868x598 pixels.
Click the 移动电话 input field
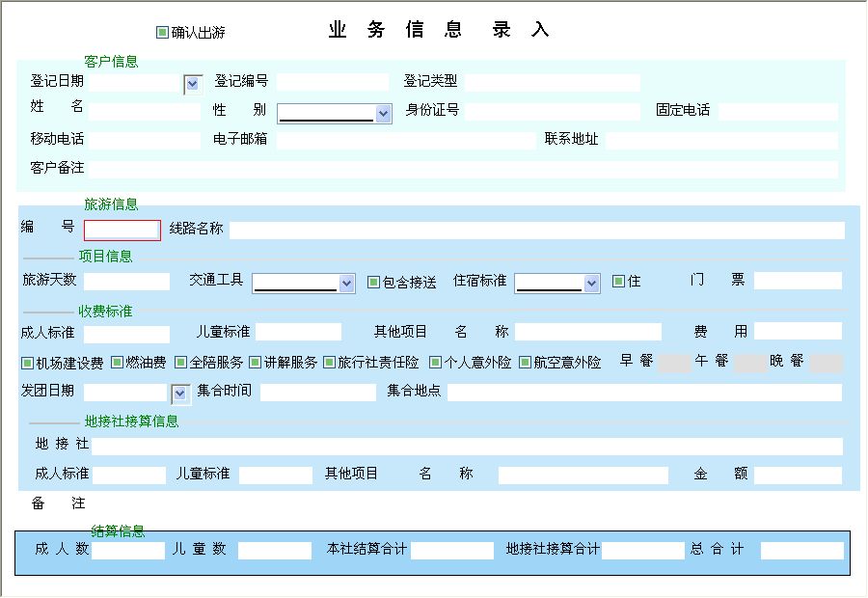coord(145,140)
